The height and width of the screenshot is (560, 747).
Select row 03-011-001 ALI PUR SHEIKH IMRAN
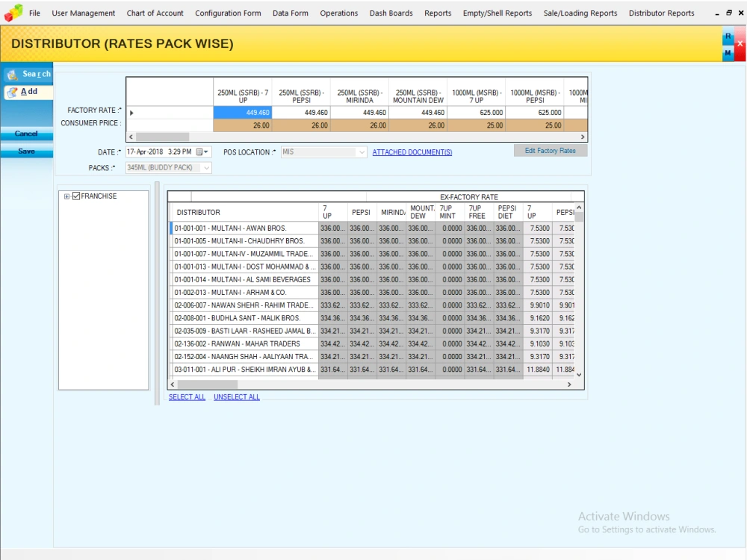coord(244,370)
